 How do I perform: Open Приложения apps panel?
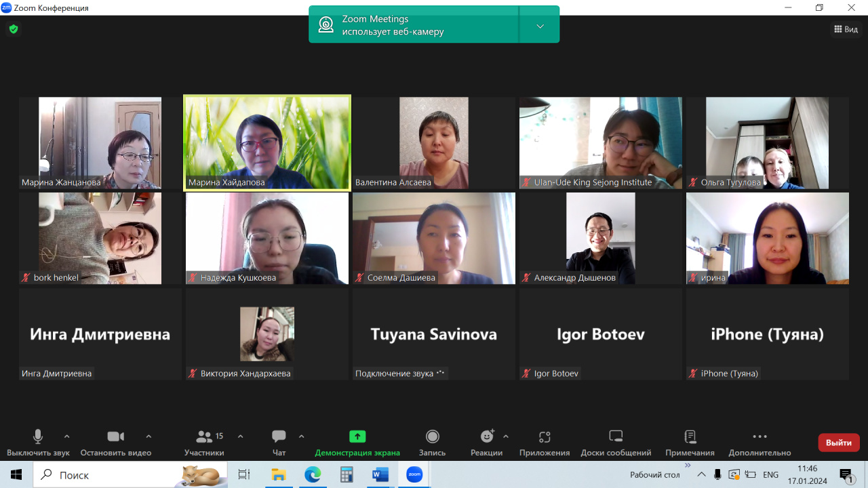pos(545,437)
